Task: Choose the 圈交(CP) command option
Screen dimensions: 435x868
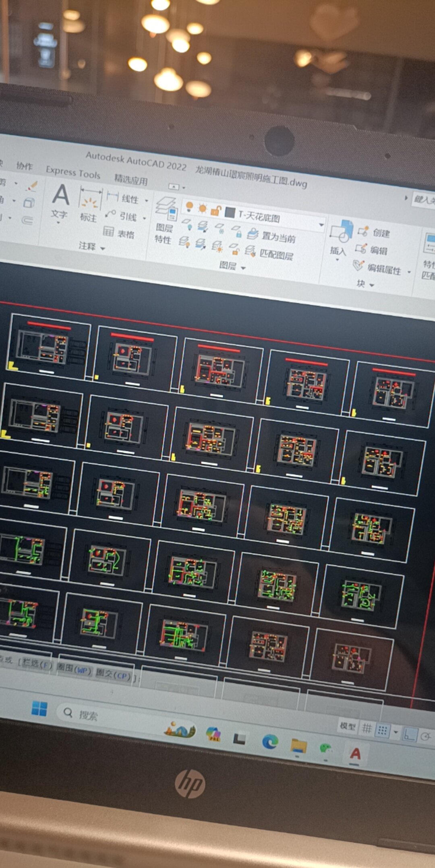Action: tap(114, 675)
